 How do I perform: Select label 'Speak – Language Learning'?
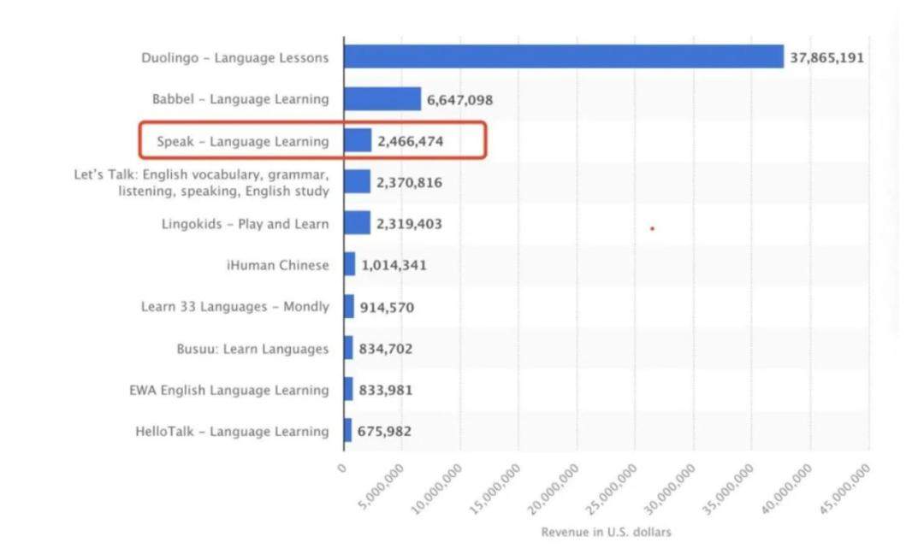pos(243,141)
